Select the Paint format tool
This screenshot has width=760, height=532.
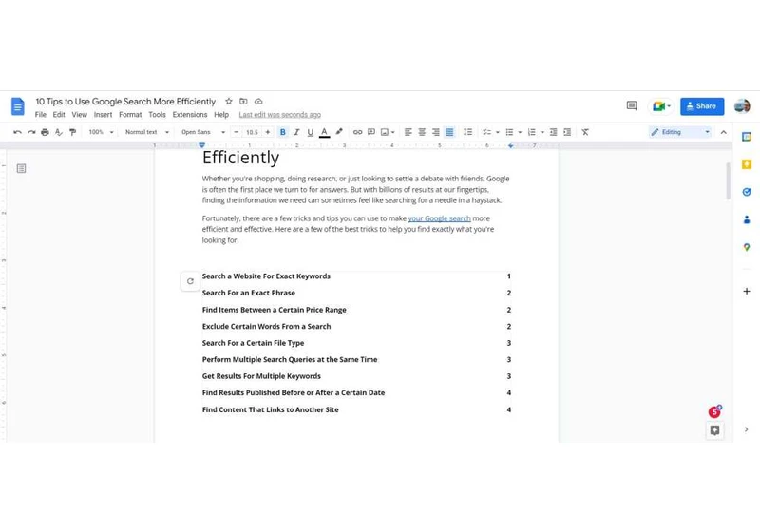pyautogui.click(x=73, y=132)
